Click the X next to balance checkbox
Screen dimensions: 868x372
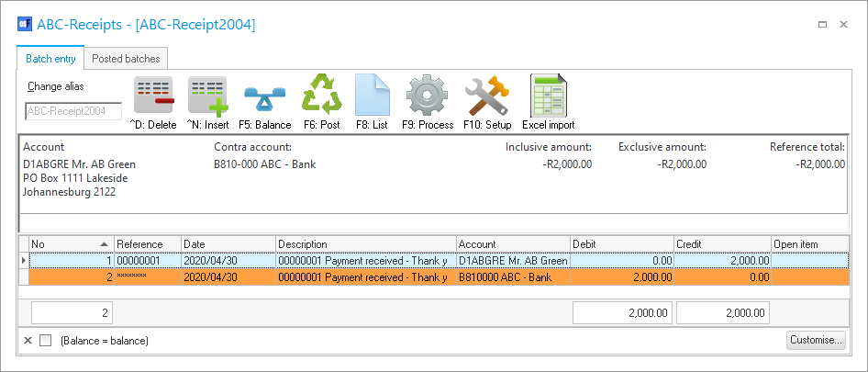click(x=28, y=341)
